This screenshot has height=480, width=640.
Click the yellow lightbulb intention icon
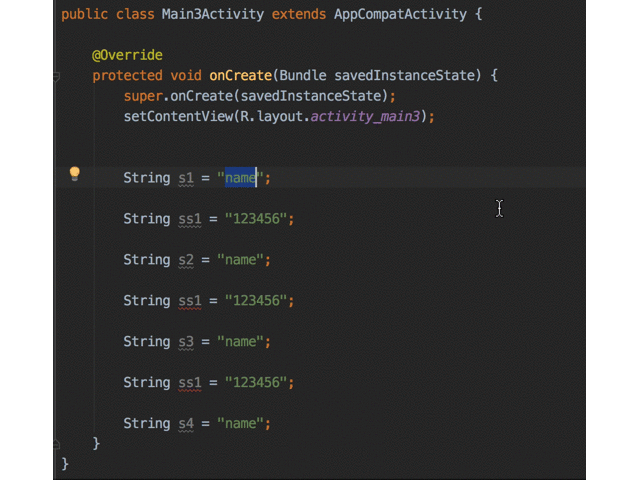pos(74,173)
